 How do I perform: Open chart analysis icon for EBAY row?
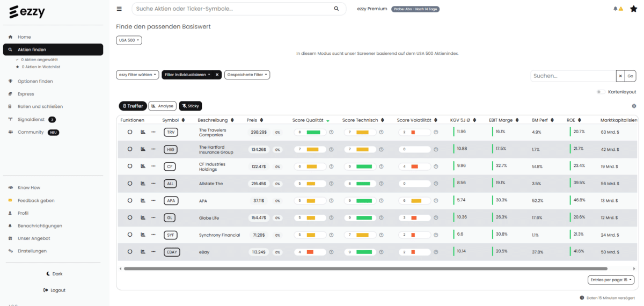tap(143, 252)
